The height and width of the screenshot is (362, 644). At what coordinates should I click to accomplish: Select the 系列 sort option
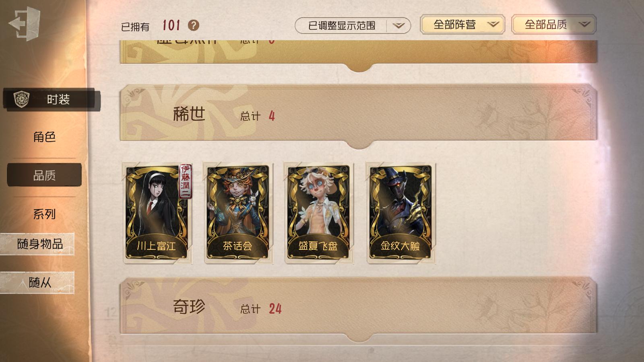pos(44,214)
